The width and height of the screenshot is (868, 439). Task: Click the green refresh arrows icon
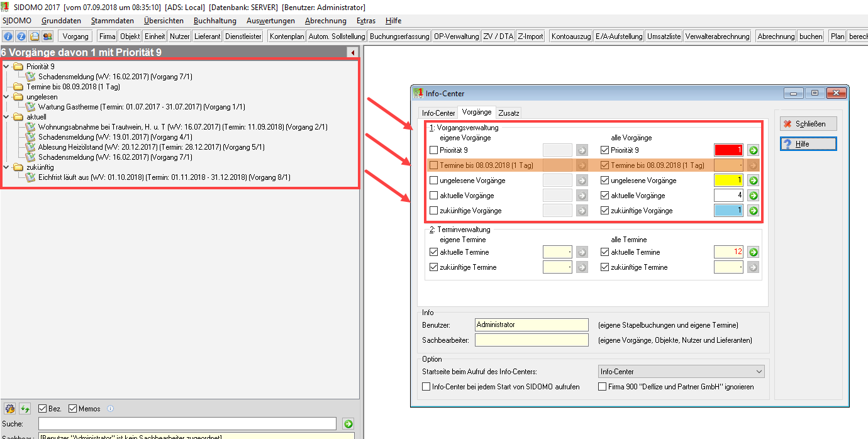tap(25, 409)
